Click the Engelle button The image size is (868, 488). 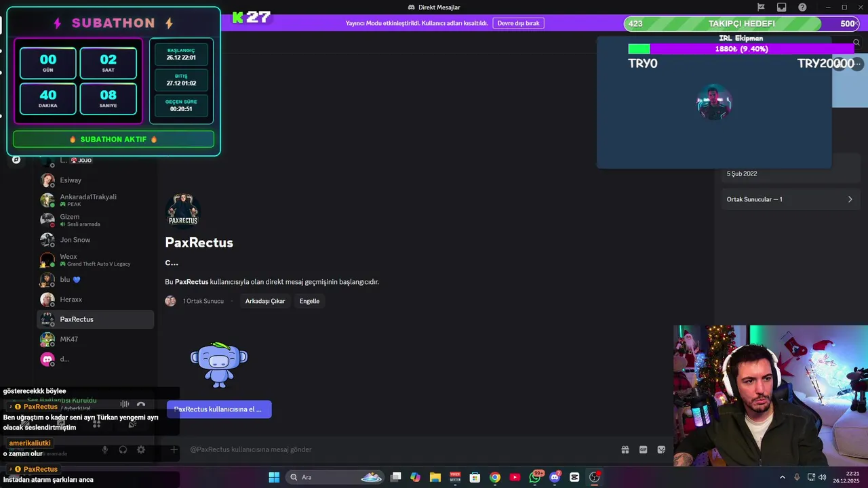point(309,301)
